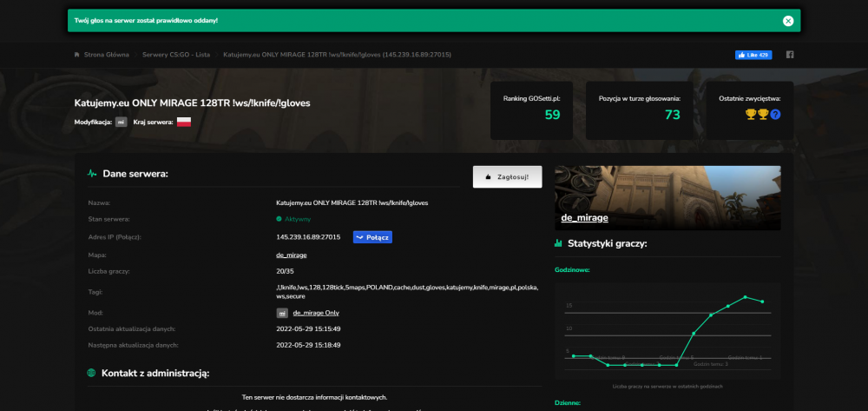The height and width of the screenshot is (411, 868).
Task: Open the Facebook icon in the header
Action: pyautogui.click(x=790, y=55)
